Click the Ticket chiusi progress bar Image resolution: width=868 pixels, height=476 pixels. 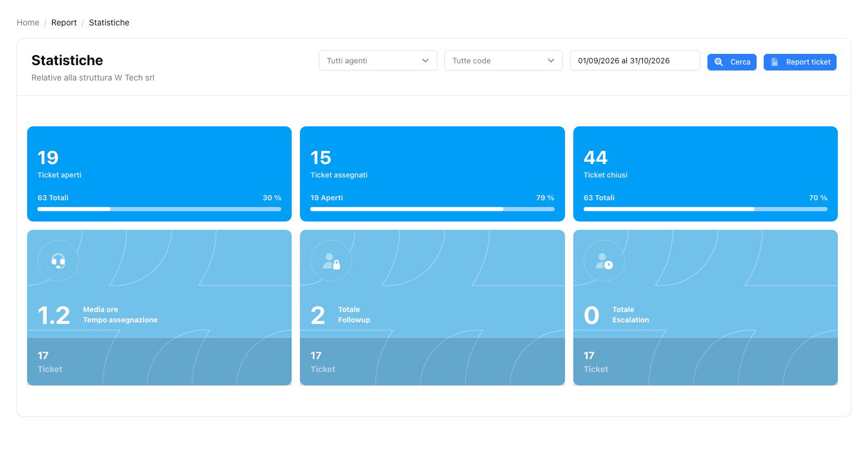[706, 209]
